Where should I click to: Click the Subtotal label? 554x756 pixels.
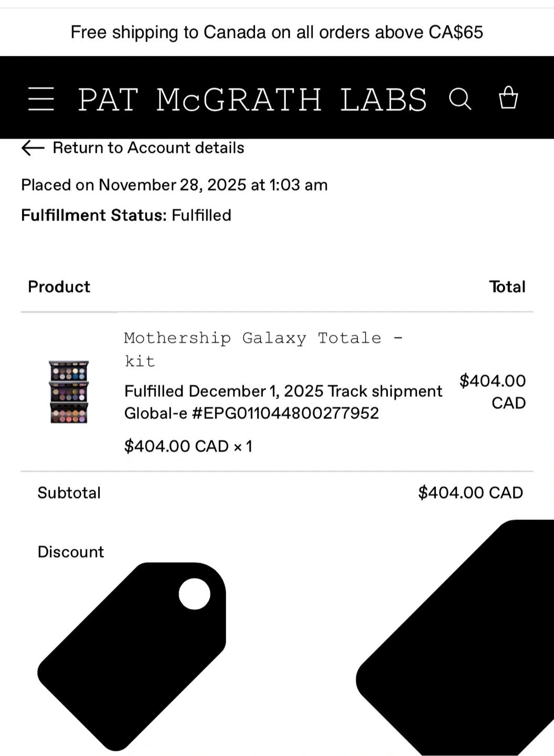(69, 493)
